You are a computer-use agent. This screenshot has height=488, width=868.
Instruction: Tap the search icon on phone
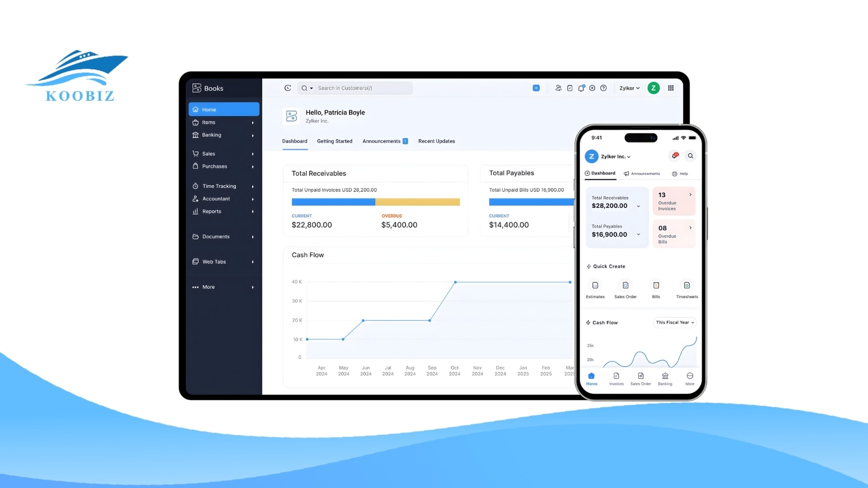coord(690,156)
